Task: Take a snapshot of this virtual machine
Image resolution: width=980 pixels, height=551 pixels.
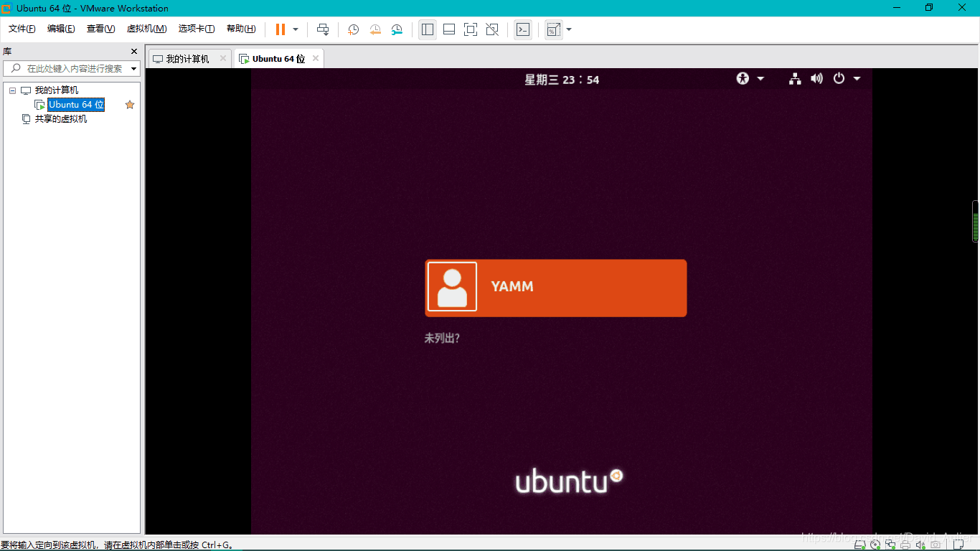Action: [354, 29]
